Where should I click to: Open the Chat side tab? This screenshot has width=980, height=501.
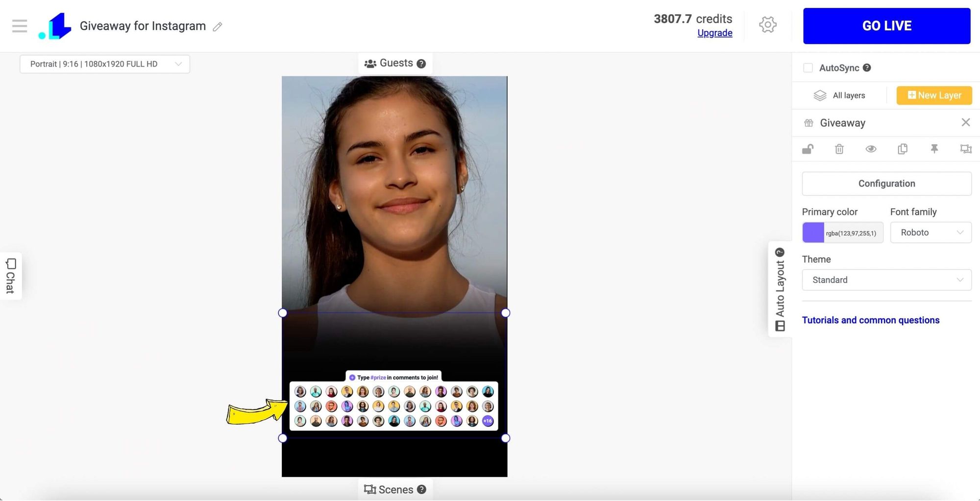click(11, 276)
